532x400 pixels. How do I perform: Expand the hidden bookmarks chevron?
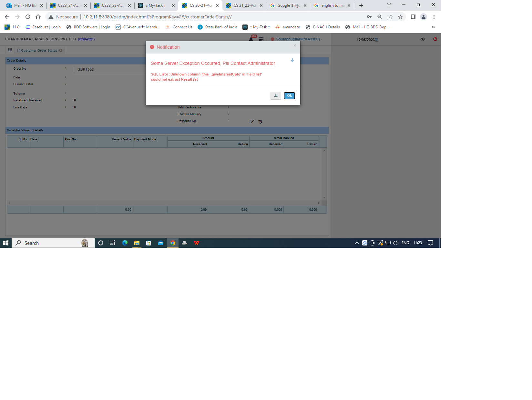433,27
